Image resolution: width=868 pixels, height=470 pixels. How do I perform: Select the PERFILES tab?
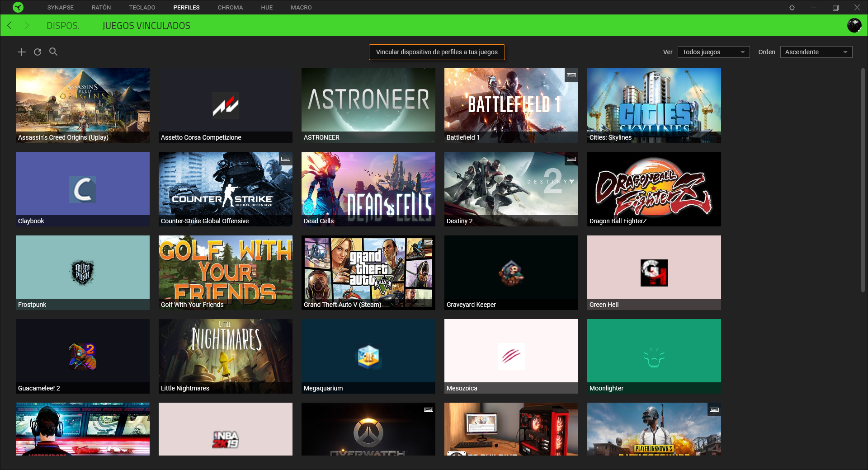click(186, 8)
